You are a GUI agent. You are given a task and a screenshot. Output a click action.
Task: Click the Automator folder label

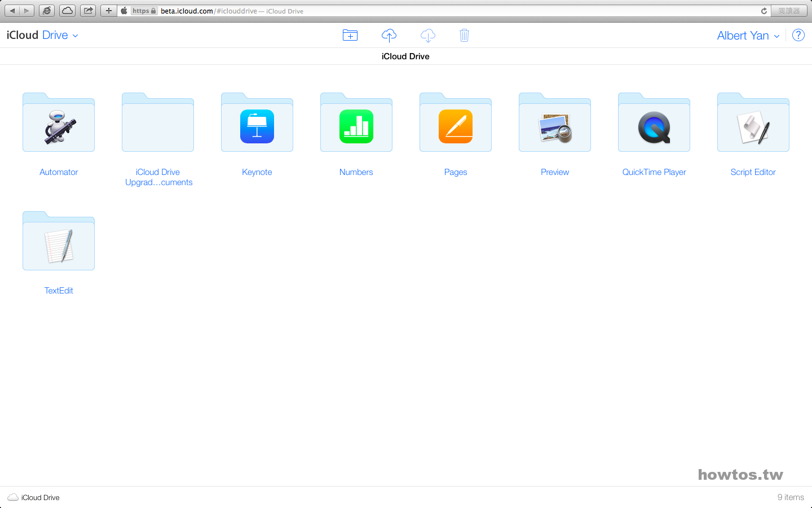(x=59, y=172)
